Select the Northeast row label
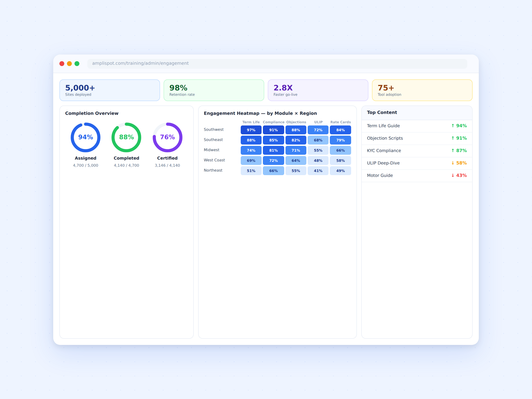Viewport: 532px width, 399px height. pos(213,170)
